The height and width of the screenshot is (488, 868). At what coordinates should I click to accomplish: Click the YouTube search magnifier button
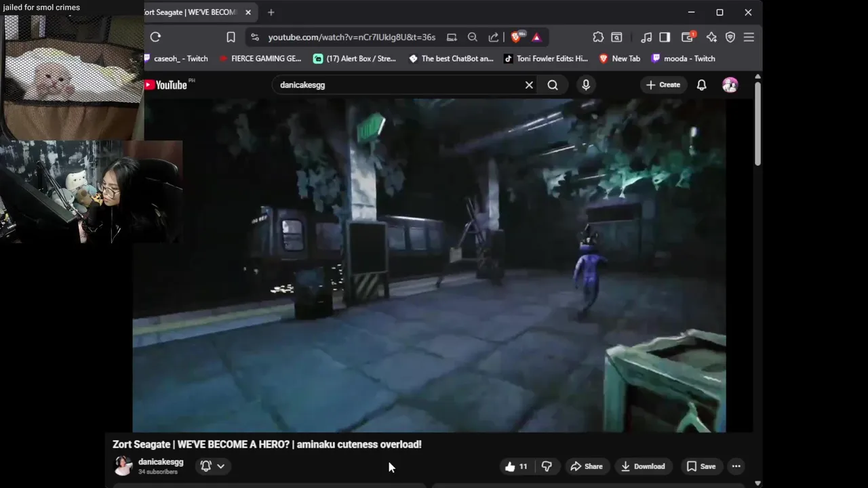pos(553,85)
